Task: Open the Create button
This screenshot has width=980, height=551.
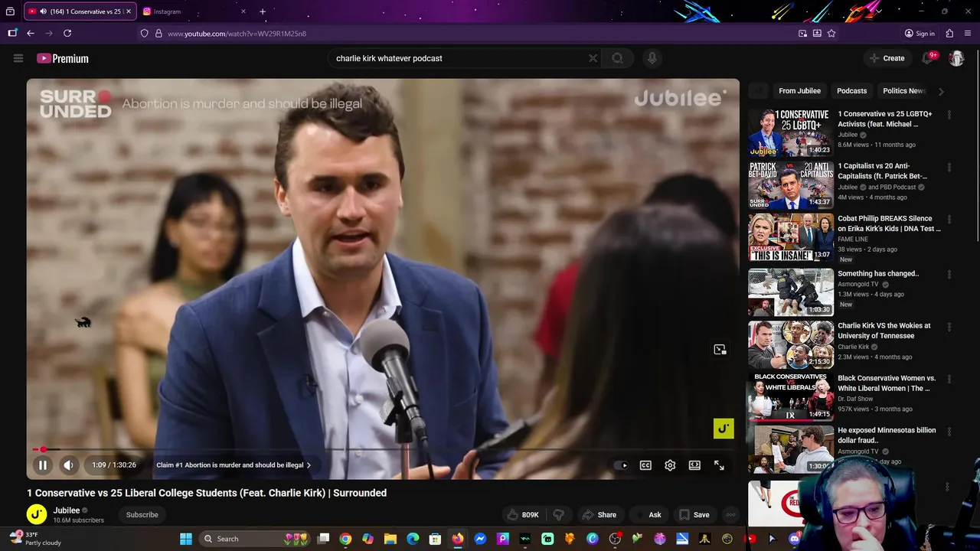Action: pos(887,58)
